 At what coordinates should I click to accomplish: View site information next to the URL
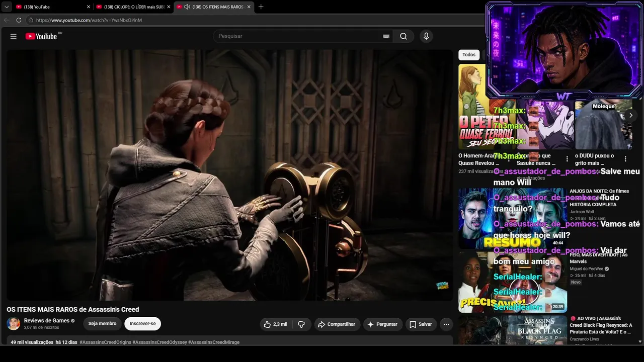(x=31, y=20)
